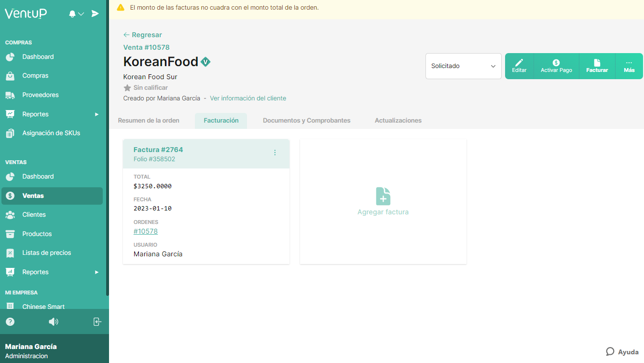Click the Agregar factura card
644x363 pixels.
383,202
